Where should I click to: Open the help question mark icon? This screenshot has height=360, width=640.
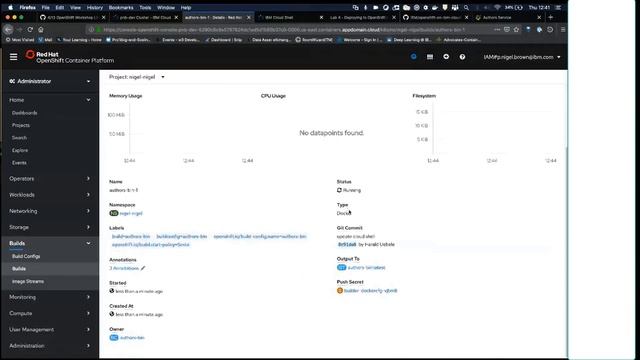click(x=462, y=57)
